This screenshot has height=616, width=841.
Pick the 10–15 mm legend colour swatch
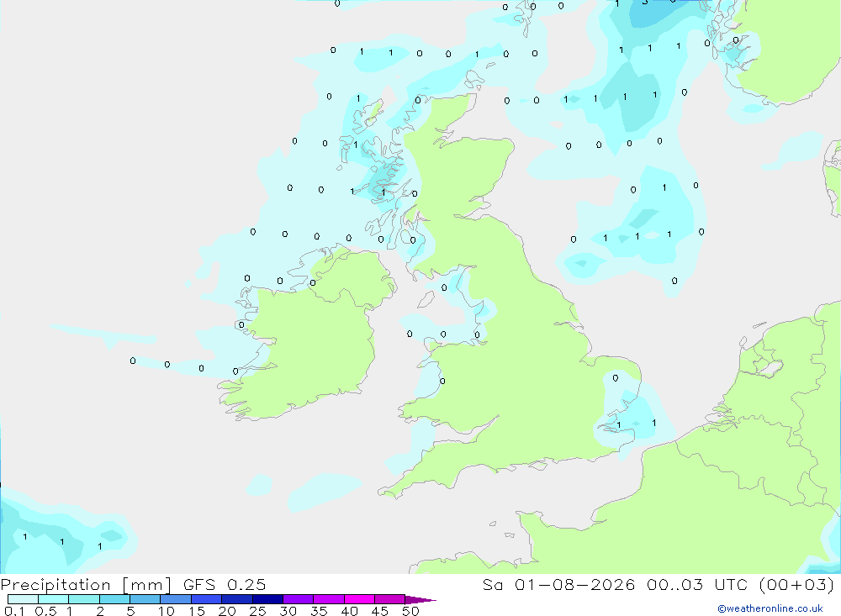pos(176,599)
